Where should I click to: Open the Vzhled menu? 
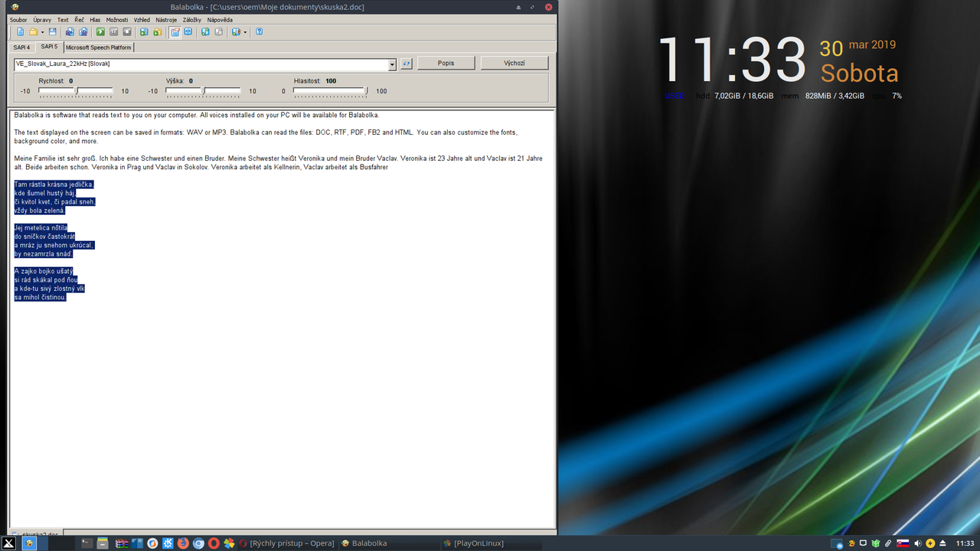click(142, 20)
